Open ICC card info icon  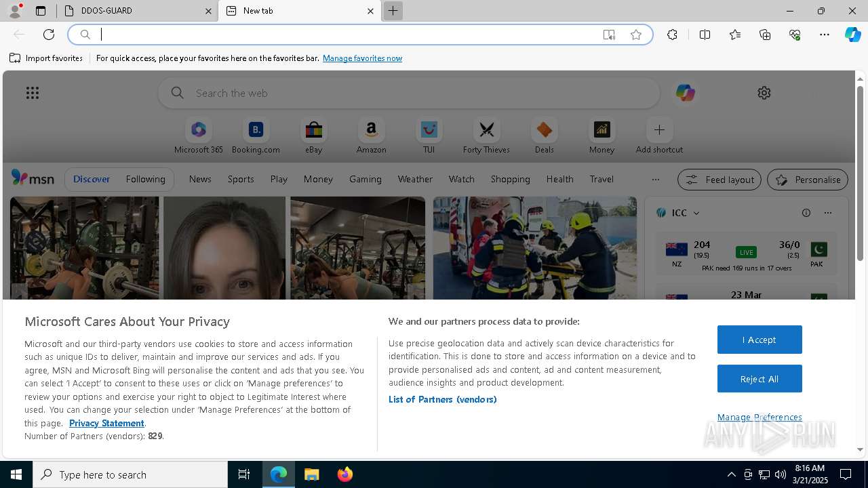(x=806, y=213)
